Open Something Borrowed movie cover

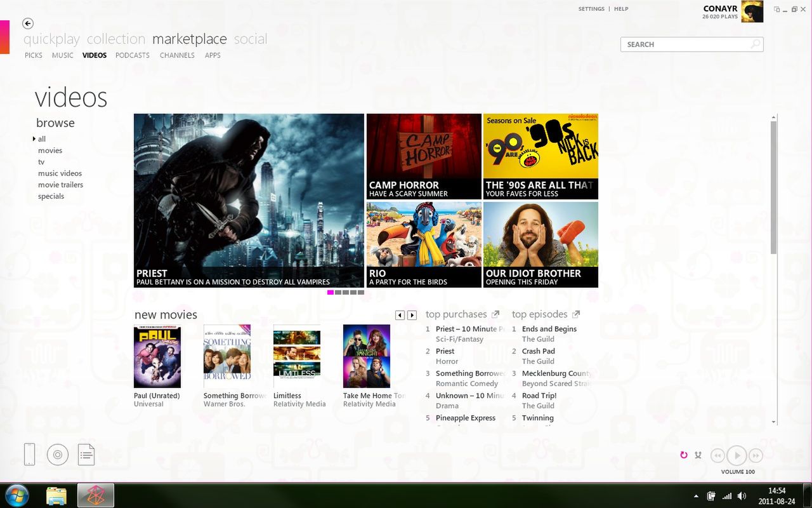(x=227, y=356)
